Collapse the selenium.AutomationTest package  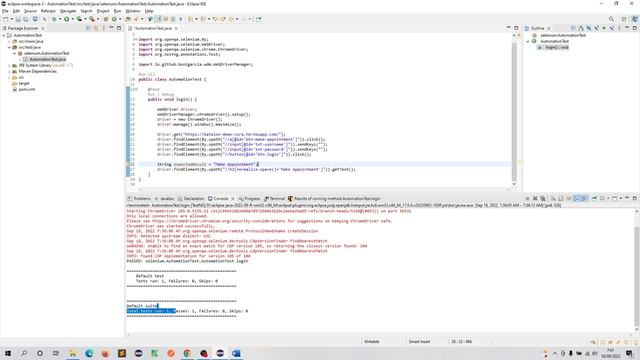click(15, 53)
